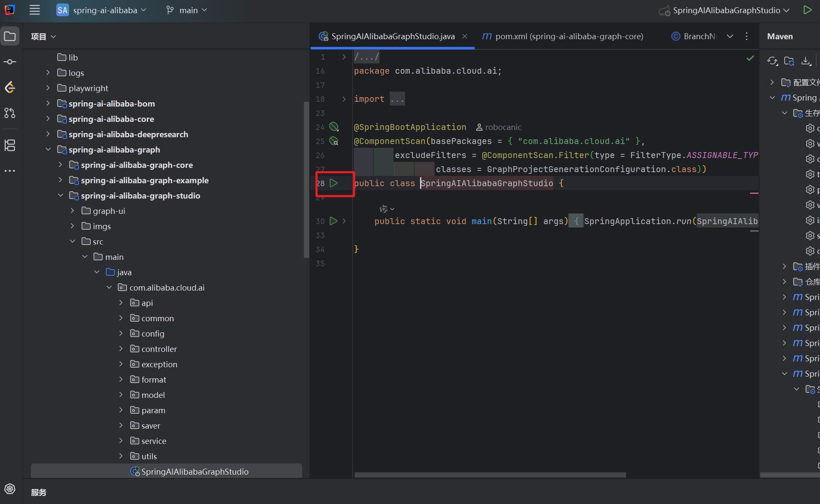Click the editor horizontal scrollbar

coord(490,475)
